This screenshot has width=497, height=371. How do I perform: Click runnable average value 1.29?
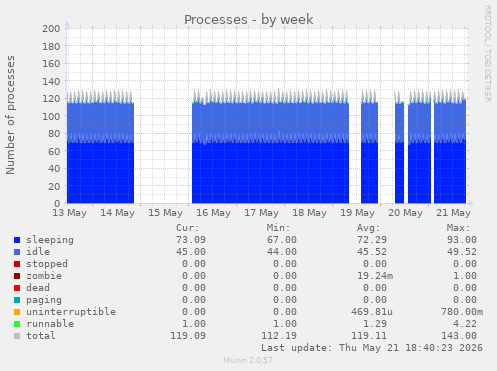[375, 324]
